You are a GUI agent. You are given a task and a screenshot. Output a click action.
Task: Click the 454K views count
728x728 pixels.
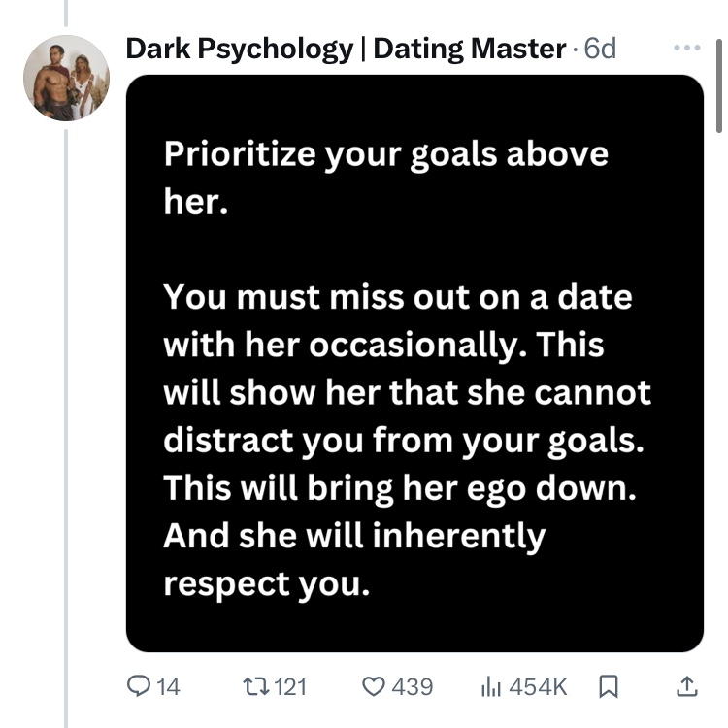tap(538, 686)
